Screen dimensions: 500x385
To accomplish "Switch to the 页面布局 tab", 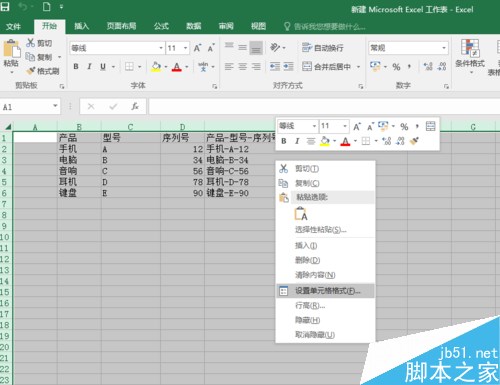I will coord(121,26).
